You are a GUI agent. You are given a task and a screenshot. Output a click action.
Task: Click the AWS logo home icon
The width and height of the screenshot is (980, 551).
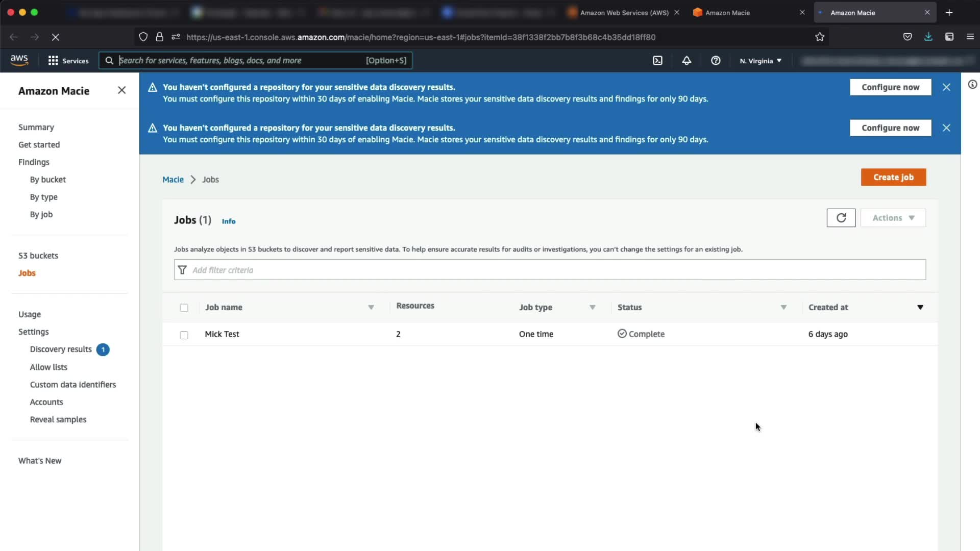pos(19,60)
